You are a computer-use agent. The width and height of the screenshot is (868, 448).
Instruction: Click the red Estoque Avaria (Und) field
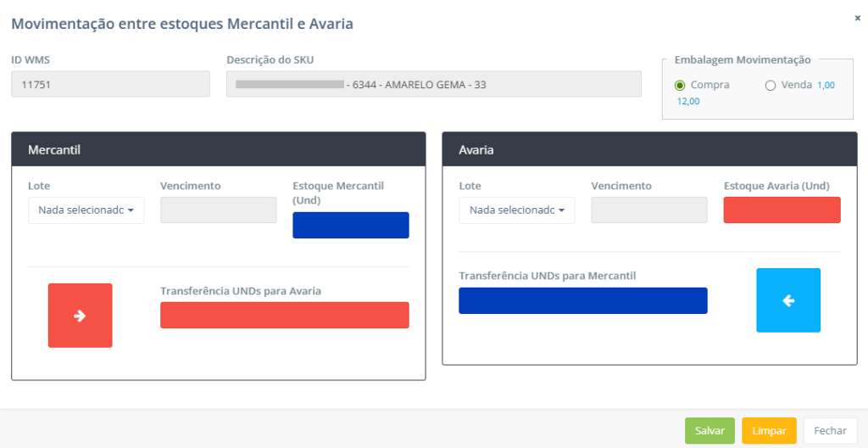[x=782, y=210]
